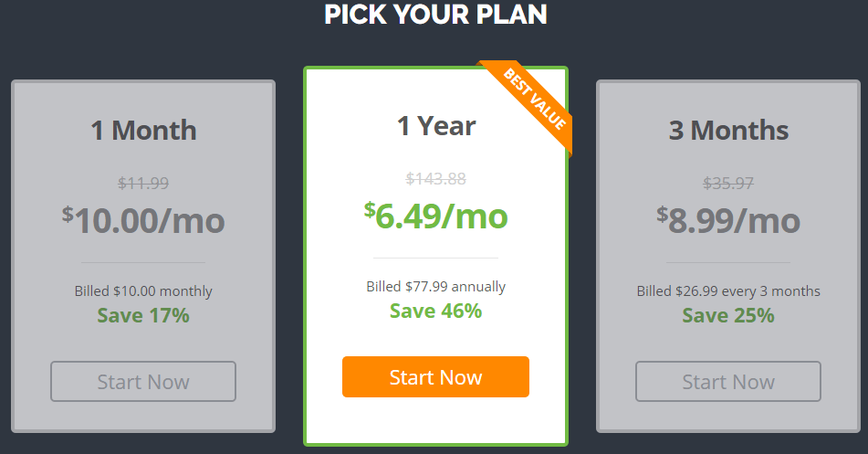Click Billed $10.00 monthly text
This screenshot has height=454, width=868.
(x=143, y=291)
